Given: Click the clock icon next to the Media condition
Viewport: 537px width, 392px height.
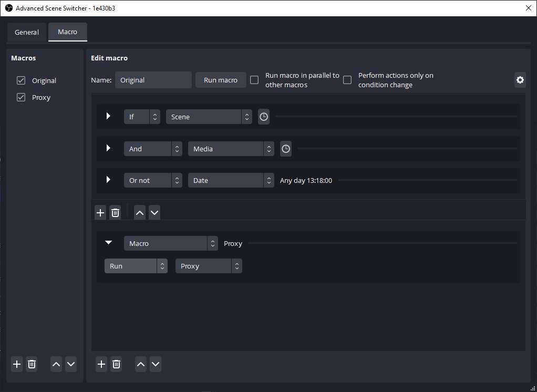Looking at the screenshot, I should tap(285, 149).
